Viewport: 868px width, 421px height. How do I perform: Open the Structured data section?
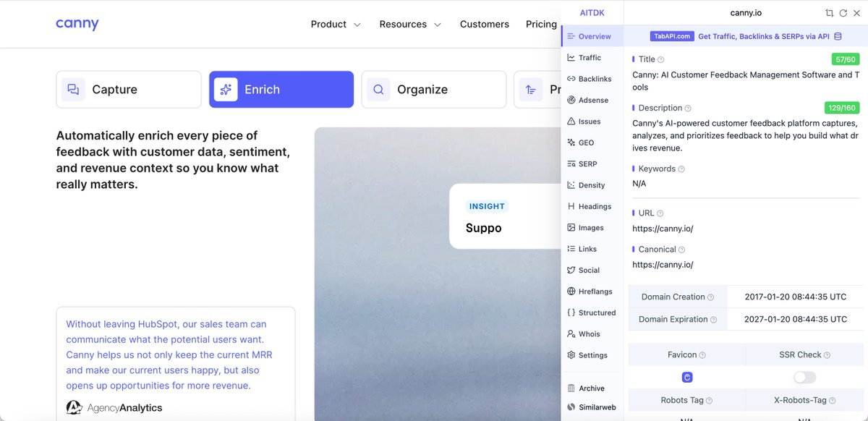592,313
